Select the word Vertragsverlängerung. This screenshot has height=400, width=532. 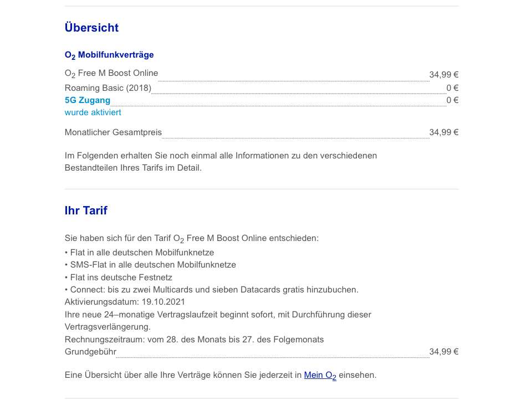108,327
